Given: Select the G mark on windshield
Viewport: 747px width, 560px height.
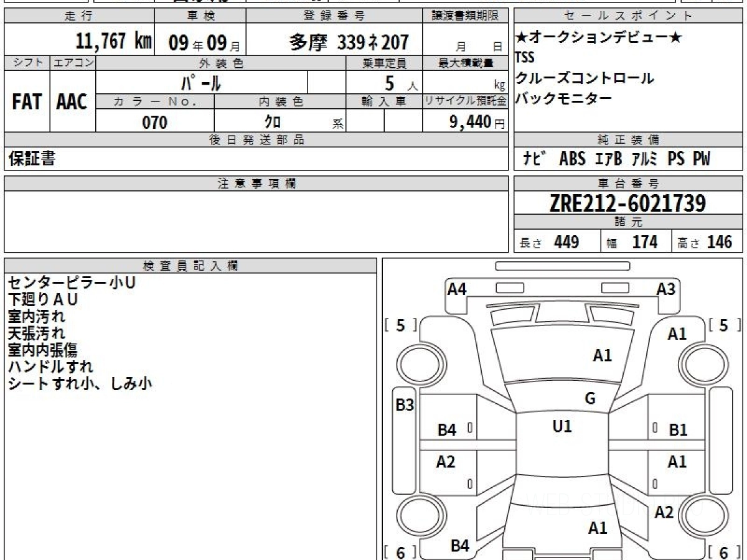Looking at the screenshot, I should pos(590,399).
